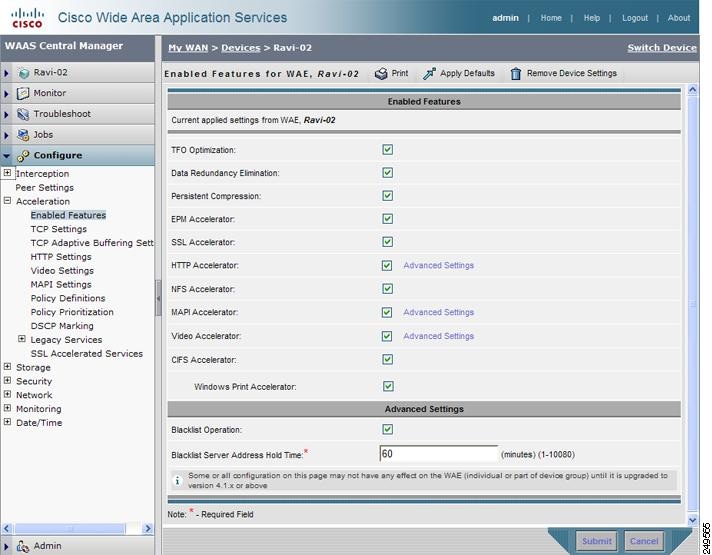Toggle Video Accelerator checkbox

(x=387, y=336)
